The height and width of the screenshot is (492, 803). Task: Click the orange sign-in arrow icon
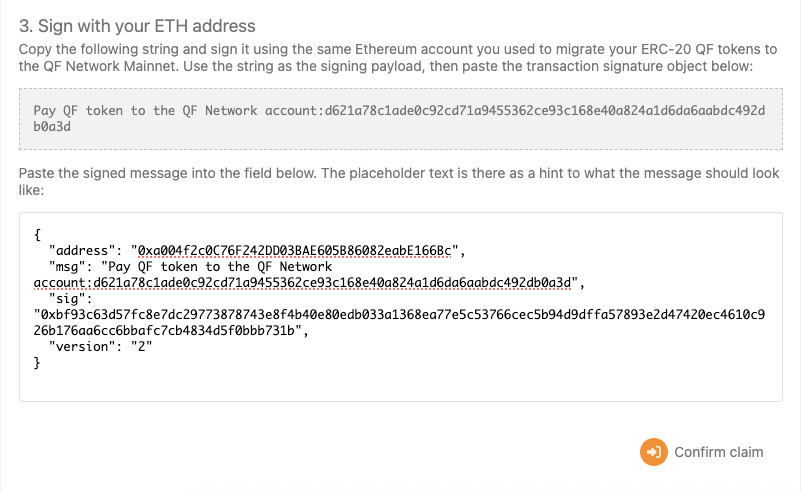tap(653, 452)
